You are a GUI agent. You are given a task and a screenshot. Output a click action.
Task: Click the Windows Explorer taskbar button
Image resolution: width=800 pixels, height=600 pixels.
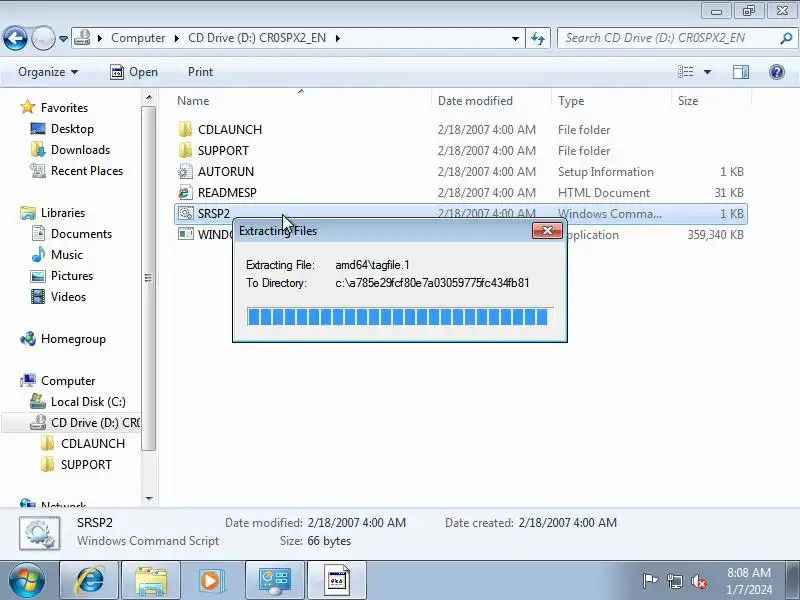[151, 580]
